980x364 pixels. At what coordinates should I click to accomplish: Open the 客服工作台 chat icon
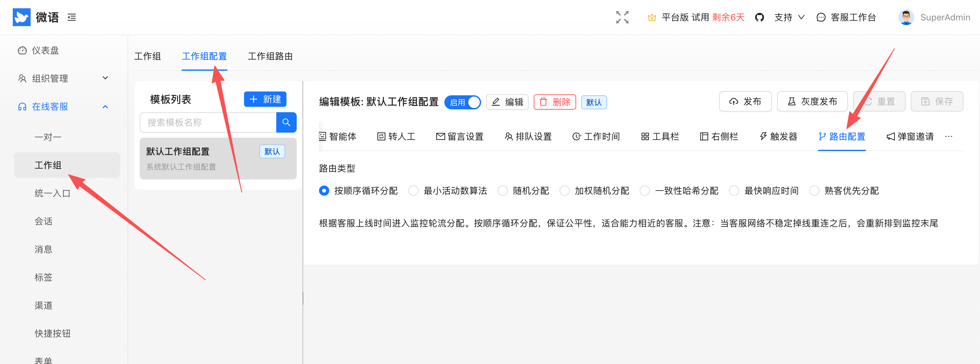click(821, 17)
